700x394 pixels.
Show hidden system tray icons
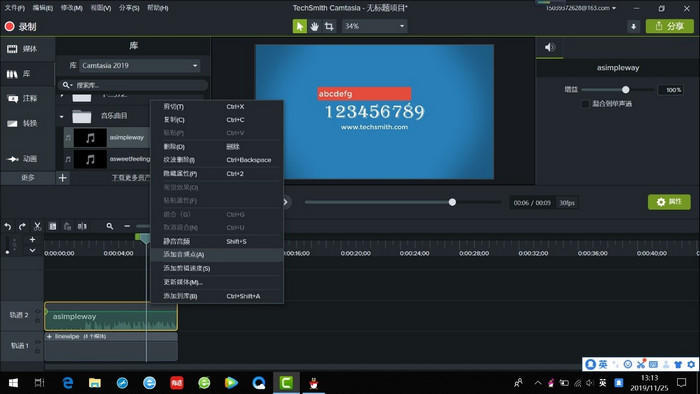coord(538,382)
